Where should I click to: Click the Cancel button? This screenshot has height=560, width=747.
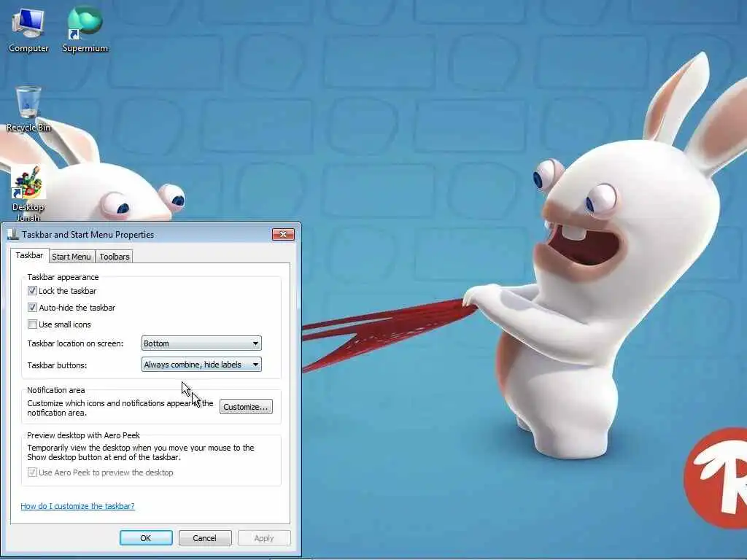click(x=205, y=537)
